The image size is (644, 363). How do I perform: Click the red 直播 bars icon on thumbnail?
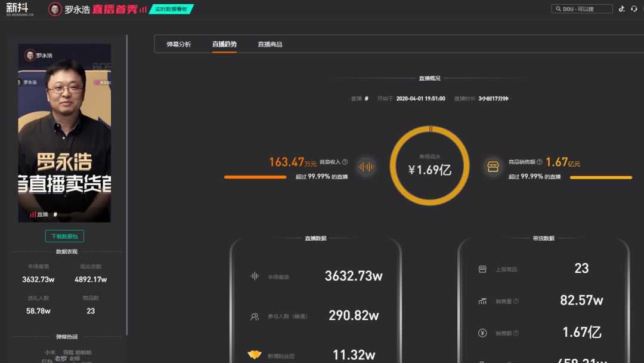32,214
